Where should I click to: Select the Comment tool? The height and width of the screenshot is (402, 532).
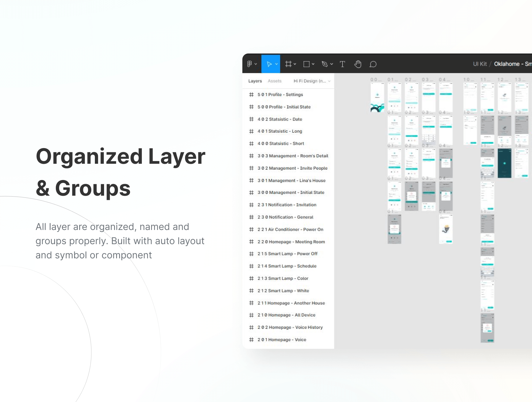pyautogui.click(x=373, y=64)
